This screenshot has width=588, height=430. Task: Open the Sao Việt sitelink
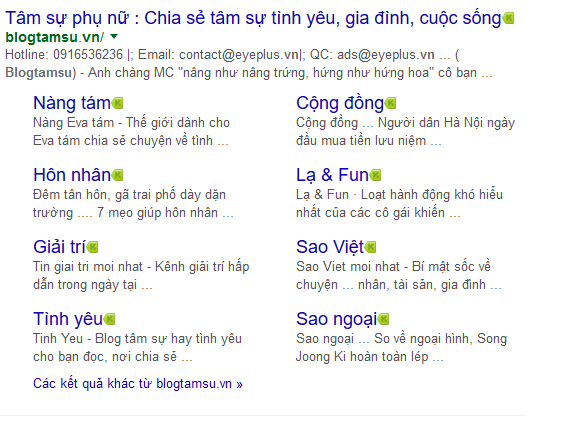[x=330, y=247]
